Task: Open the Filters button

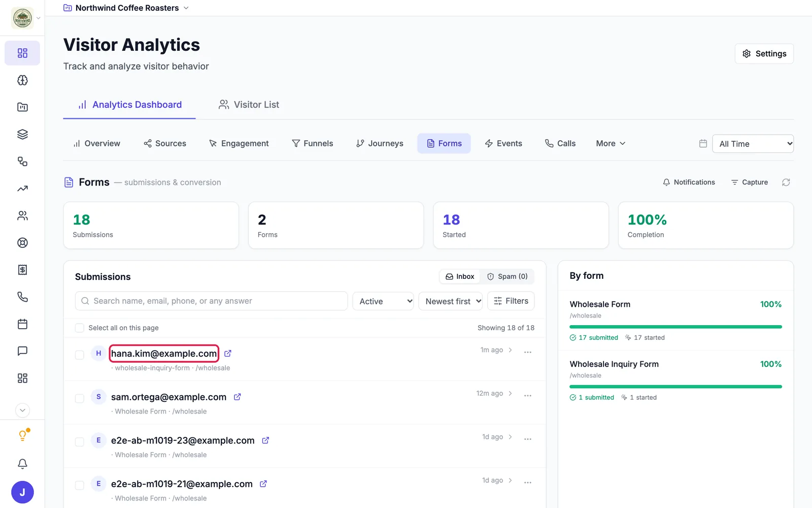Action: [511, 301]
